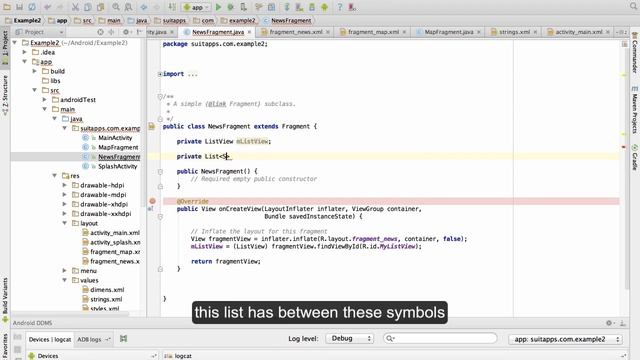This screenshot has width=640, height=360.
Task: Open dimens.xml in values folder
Action: click(x=107, y=289)
